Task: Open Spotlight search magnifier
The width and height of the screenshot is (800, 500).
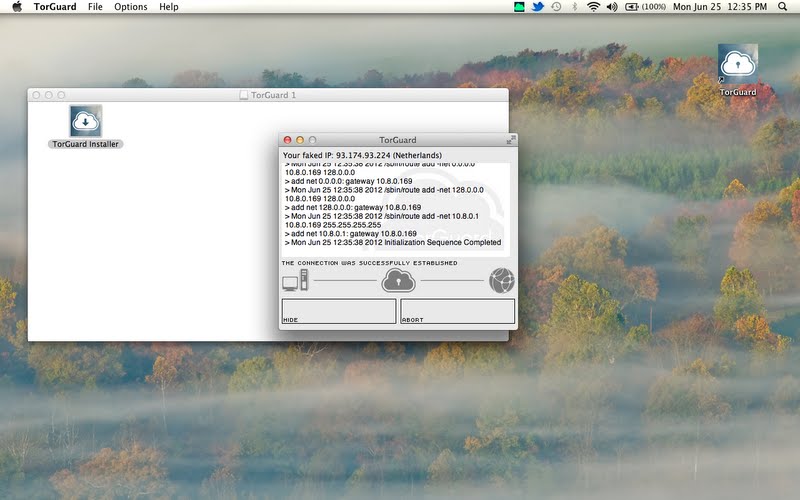Action: tap(782, 7)
